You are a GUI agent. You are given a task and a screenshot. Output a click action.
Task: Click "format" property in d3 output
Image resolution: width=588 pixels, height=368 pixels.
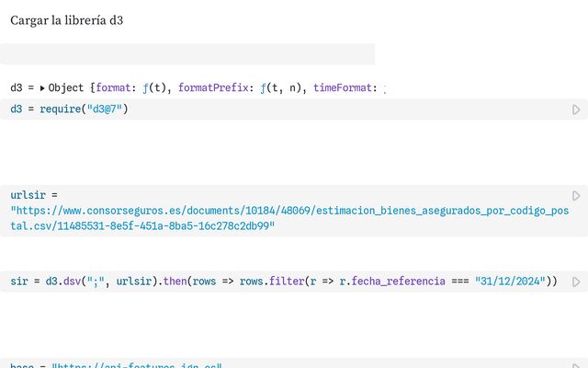[113, 88]
